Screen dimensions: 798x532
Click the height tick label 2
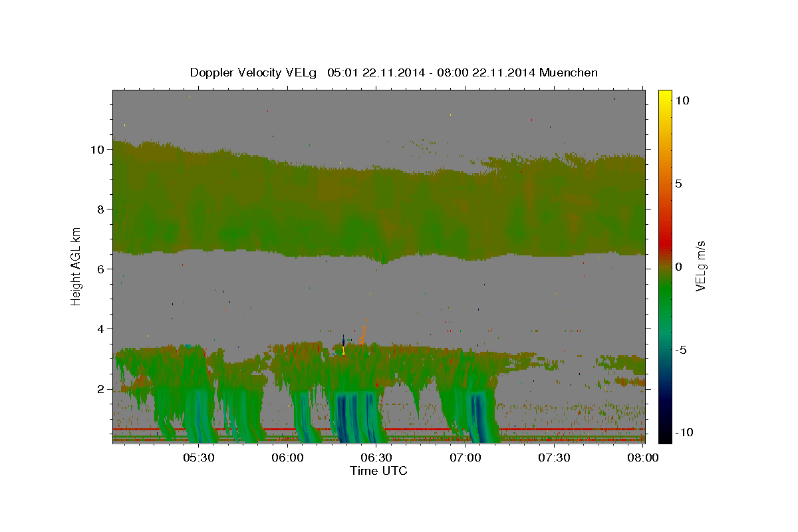[102, 389]
